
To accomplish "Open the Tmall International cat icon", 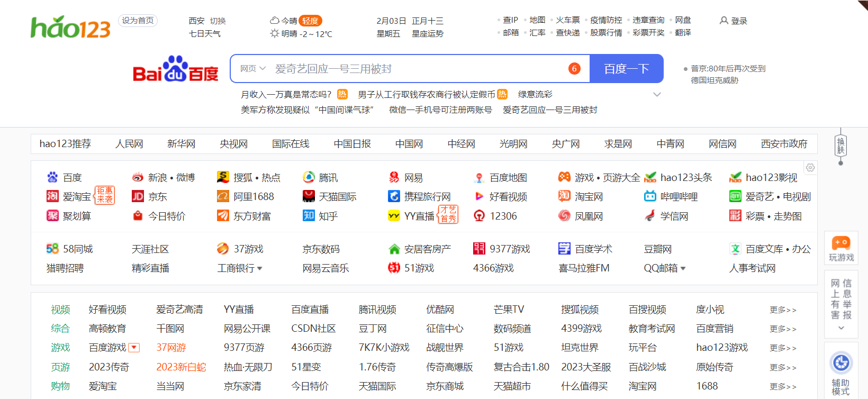I will pyautogui.click(x=309, y=196).
